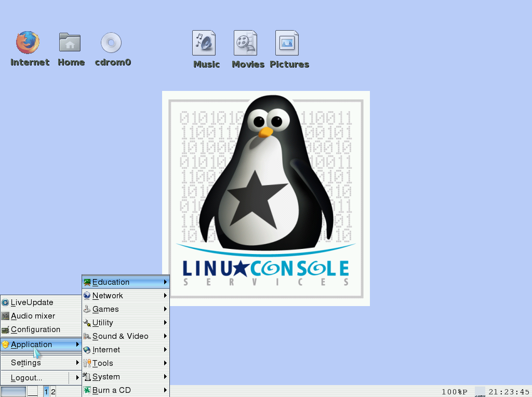Open Configuration menu entry
The width and height of the screenshot is (532, 397).
pos(41,329)
